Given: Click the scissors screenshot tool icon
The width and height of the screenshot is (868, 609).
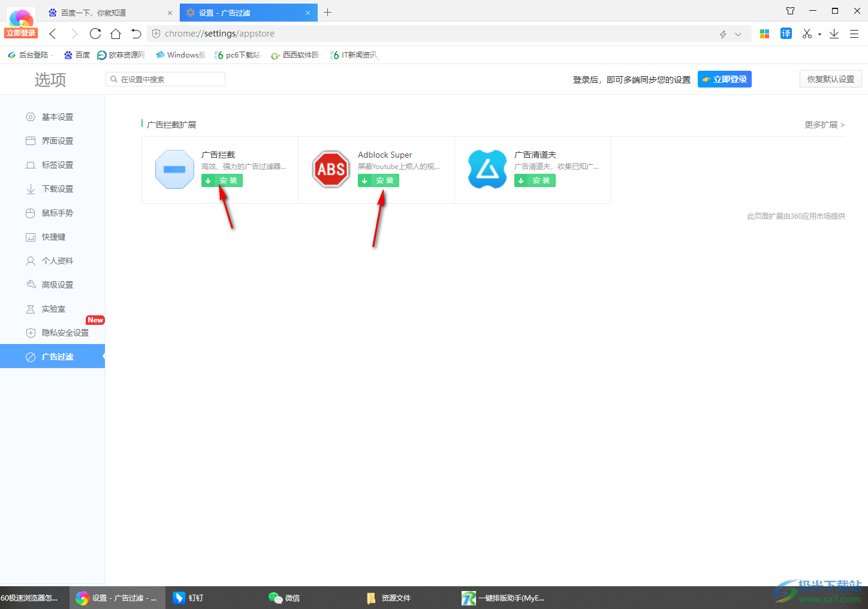Looking at the screenshot, I should 807,34.
